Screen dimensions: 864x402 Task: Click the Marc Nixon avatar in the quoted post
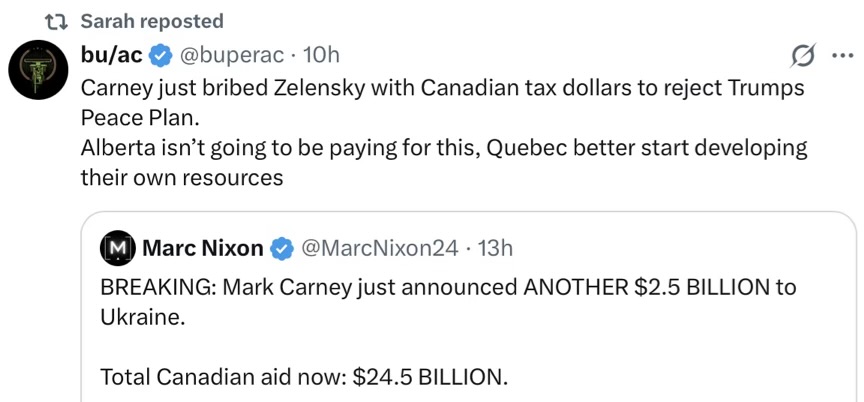click(x=119, y=247)
